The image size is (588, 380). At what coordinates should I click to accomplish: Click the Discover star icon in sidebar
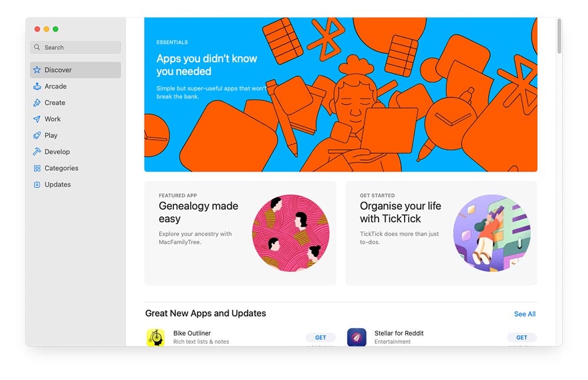point(36,70)
